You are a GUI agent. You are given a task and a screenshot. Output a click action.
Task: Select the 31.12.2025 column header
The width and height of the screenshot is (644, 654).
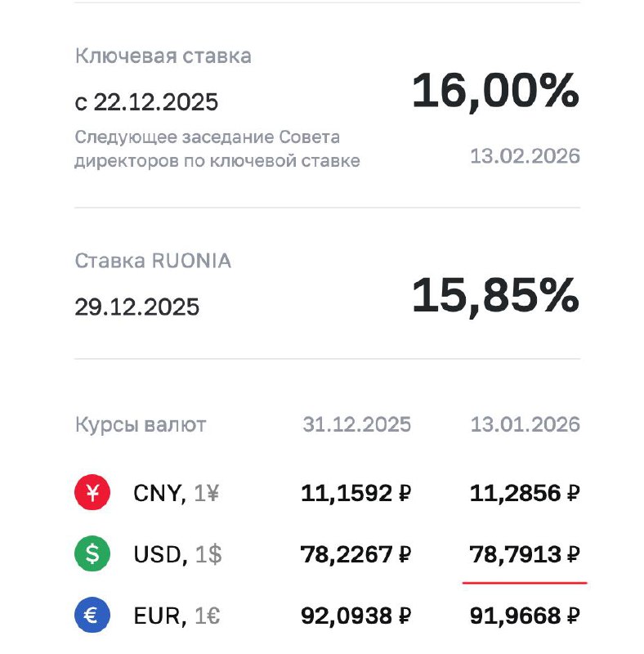357,425
